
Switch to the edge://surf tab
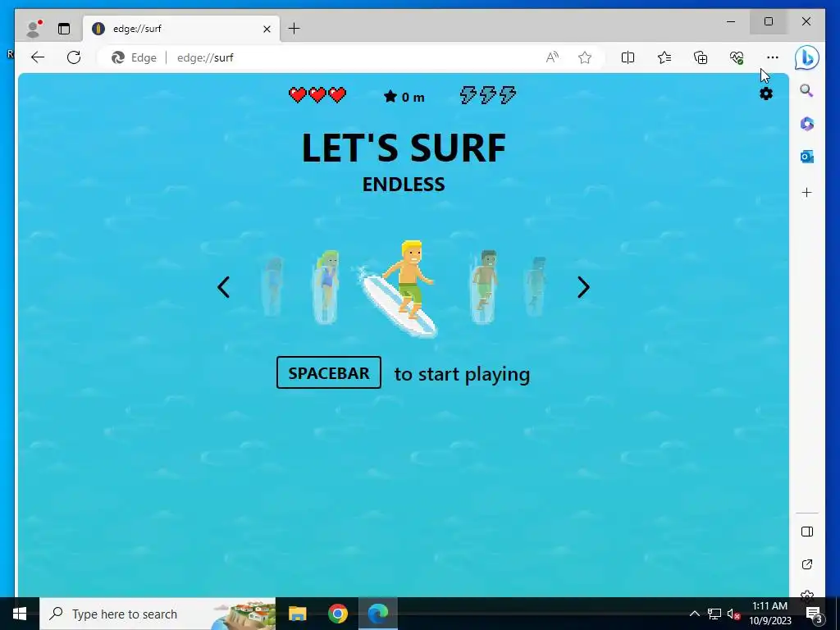click(x=181, y=29)
